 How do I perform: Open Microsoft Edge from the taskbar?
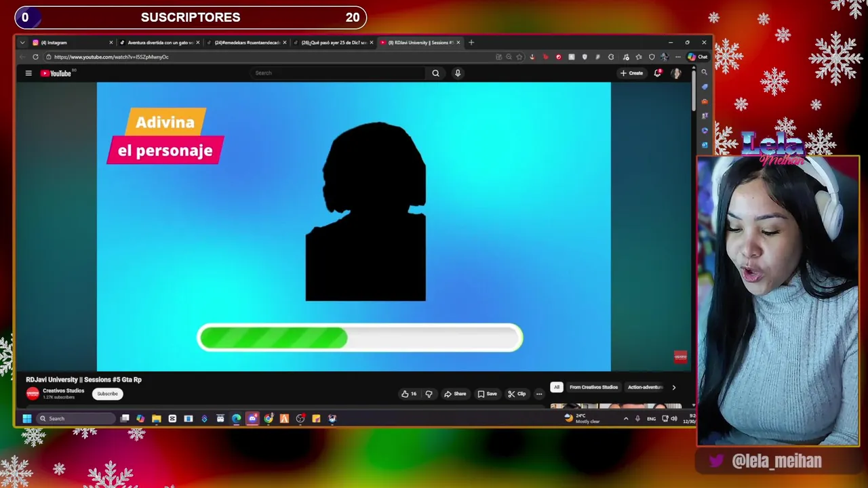[x=236, y=419]
